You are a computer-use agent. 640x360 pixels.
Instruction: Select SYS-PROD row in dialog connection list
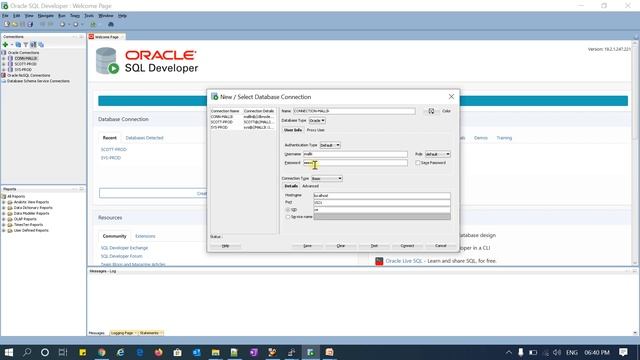pyautogui.click(x=243, y=127)
